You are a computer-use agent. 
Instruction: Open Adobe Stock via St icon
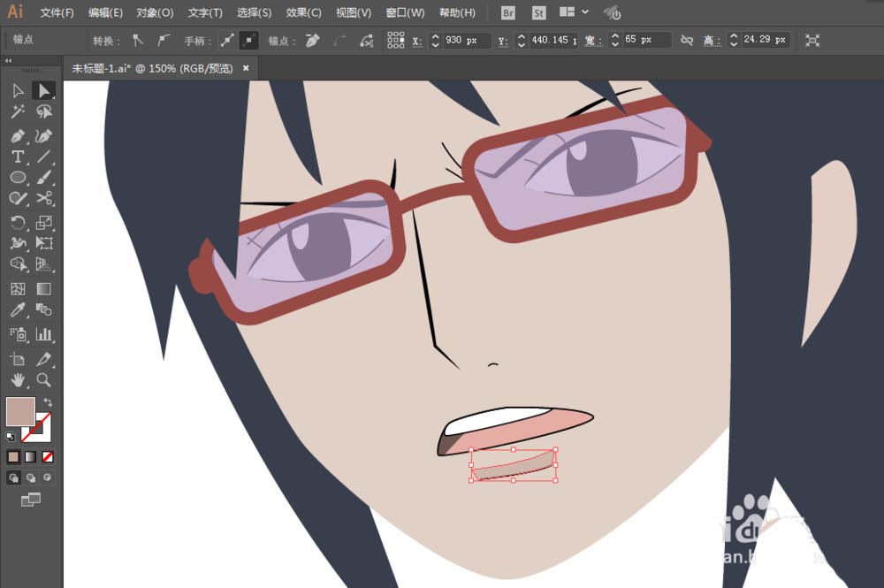pyautogui.click(x=539, y=13)
